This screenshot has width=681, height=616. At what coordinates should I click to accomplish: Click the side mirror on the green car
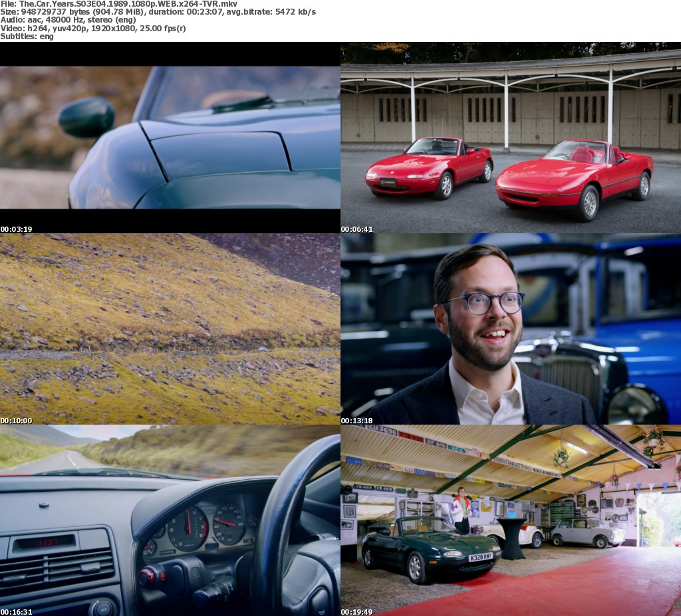coord(86,117)
